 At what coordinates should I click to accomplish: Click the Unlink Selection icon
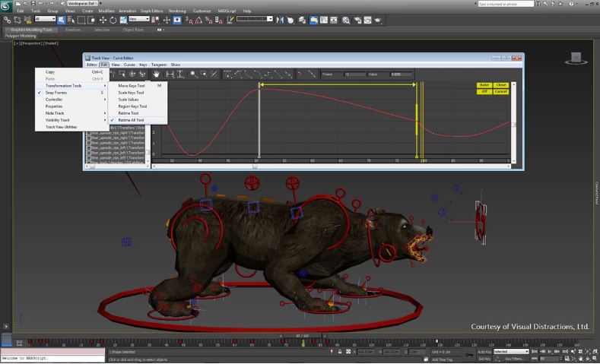(17, 20)
